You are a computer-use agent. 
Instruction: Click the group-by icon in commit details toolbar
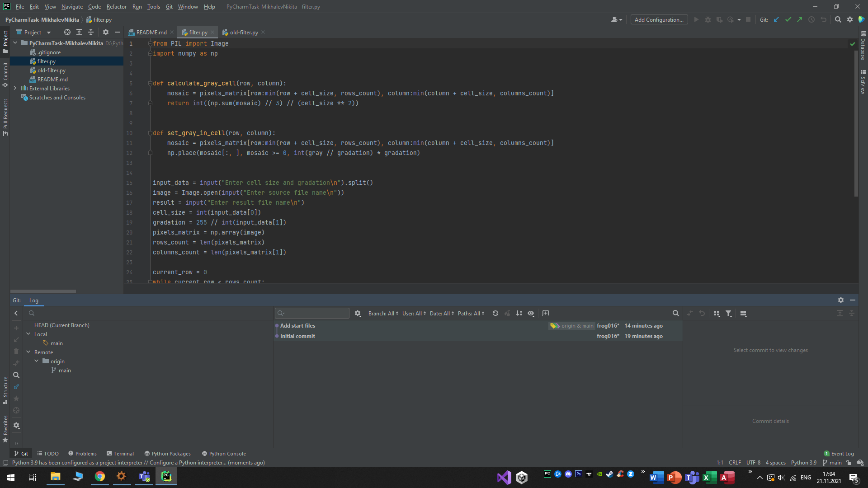point(717,314)
